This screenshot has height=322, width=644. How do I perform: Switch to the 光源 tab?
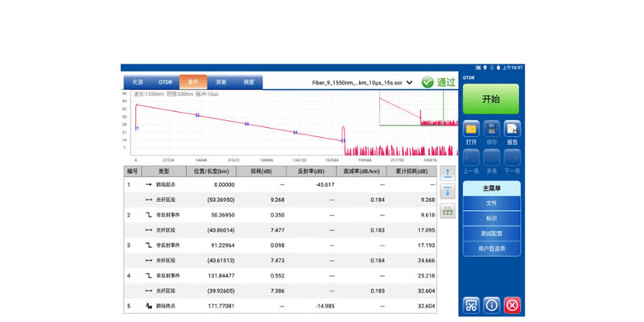138,82
